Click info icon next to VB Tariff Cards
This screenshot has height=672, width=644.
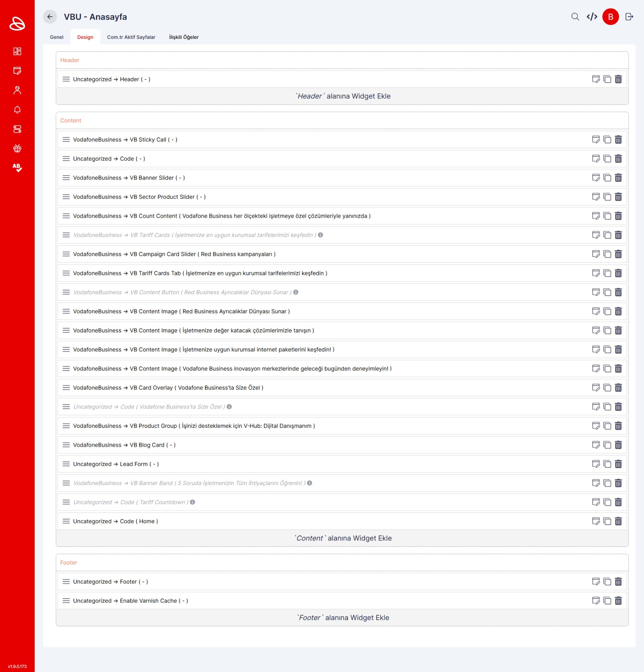pos(321,235)
